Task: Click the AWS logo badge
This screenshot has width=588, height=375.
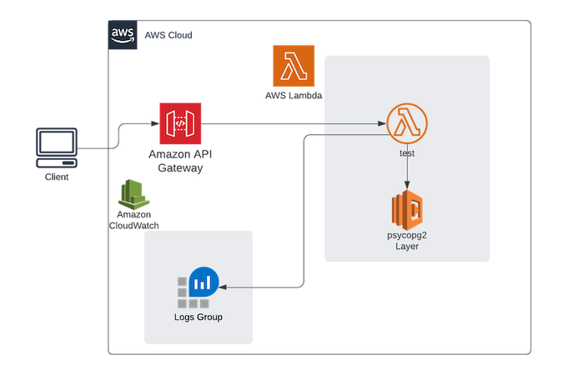Action: pyautogui.click(x=123, y=35)
